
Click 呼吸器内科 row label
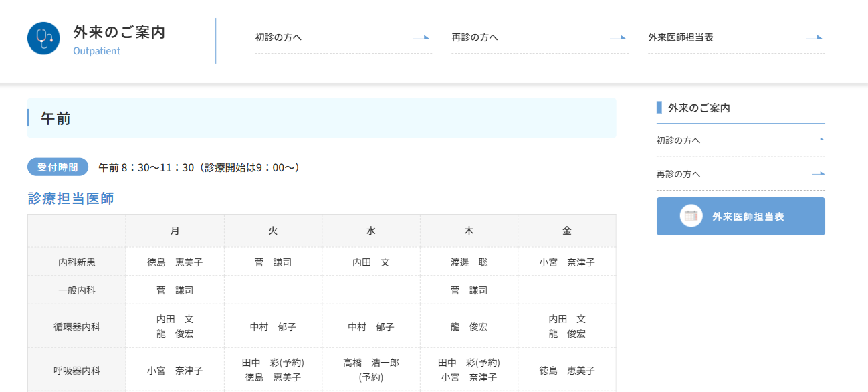coord(77,370)
